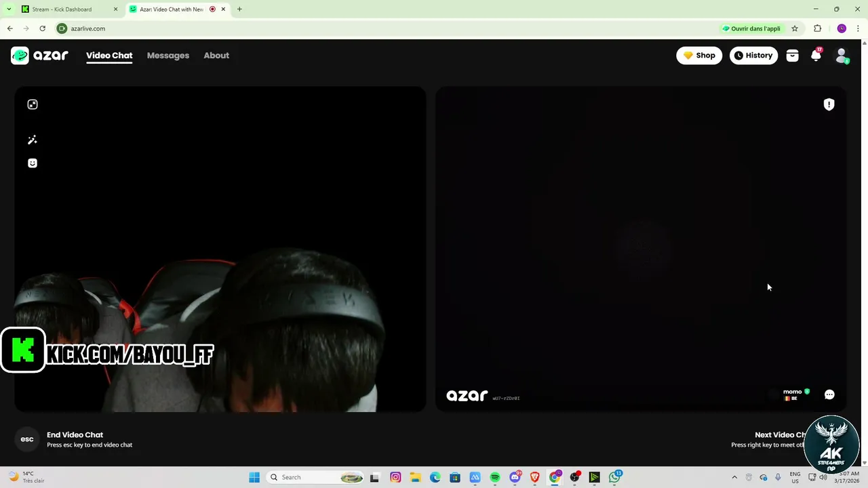Screen dimensions: 868x488
Task: Open WhatsApp from the taskbar
Action: [x=615, y=477]
